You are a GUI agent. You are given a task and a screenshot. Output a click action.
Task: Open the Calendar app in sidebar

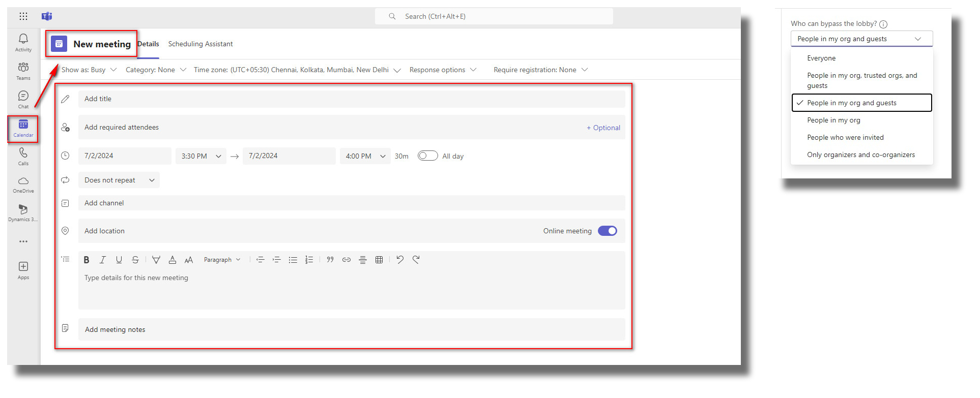pyautogui.click(x=23, y=128)
